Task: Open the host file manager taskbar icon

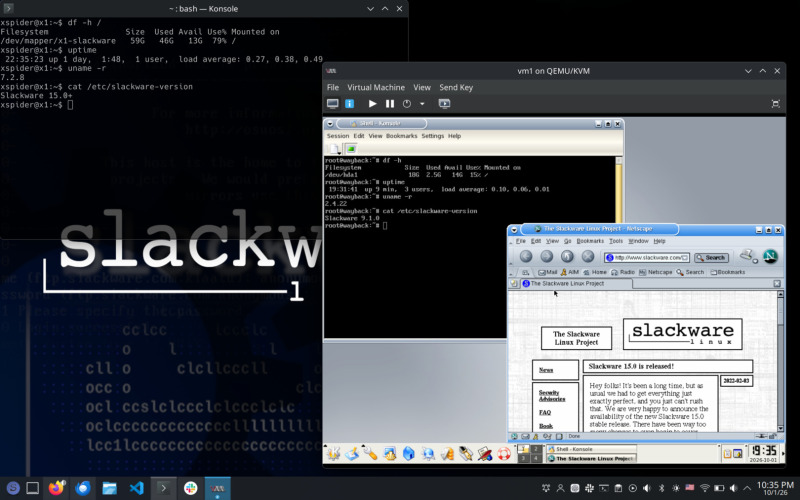Action: (x=110, y=488)
